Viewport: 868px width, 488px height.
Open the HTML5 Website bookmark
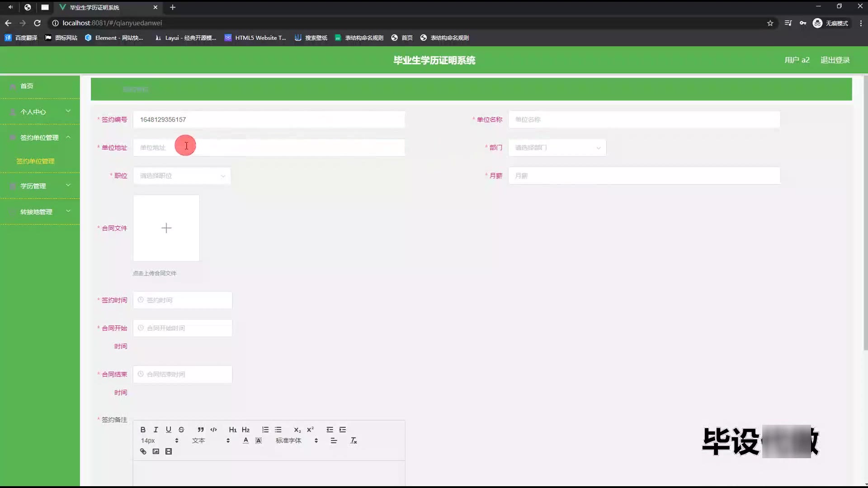pos(255,38)
